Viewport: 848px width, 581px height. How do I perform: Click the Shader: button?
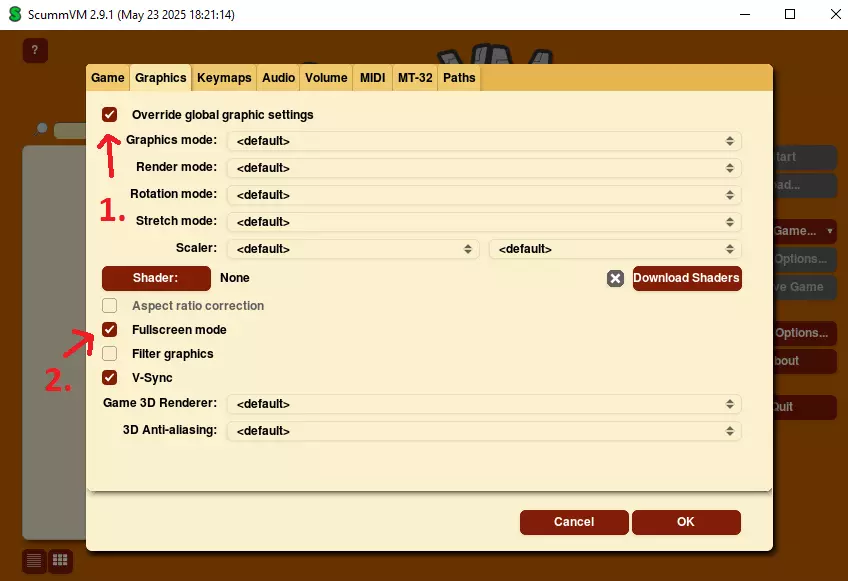(x=156, y=278)
